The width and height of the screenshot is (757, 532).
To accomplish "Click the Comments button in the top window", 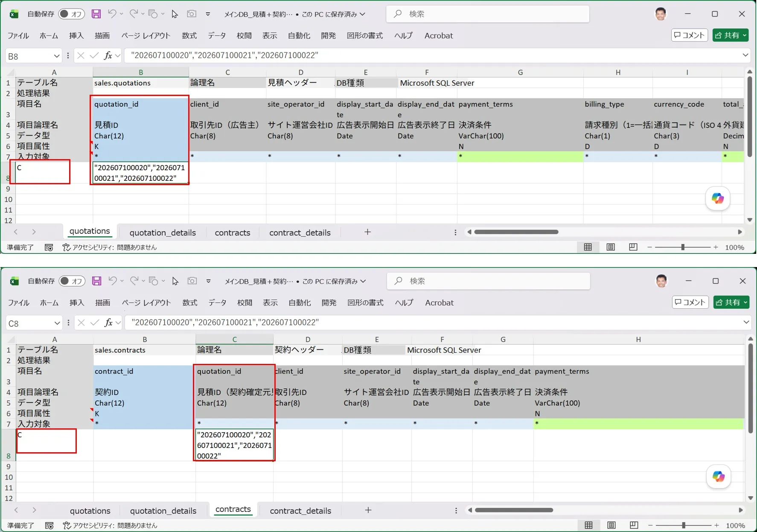I will [x=690, y=35].
